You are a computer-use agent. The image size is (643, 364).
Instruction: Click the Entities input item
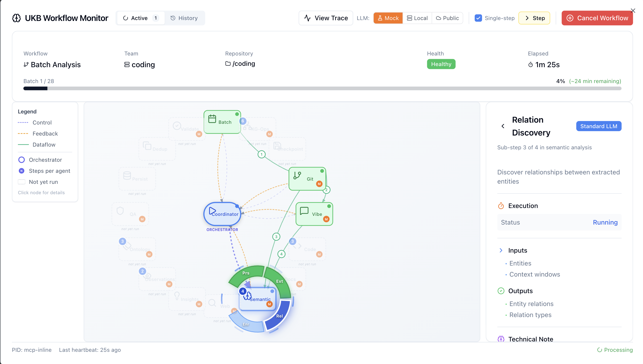point(520,263)
